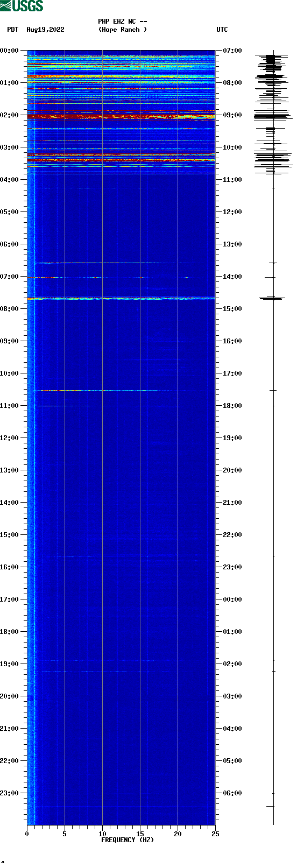297x868 pixels.
Task: Click the 06:00 UTC time label
Action: click(x=232, y=793)
